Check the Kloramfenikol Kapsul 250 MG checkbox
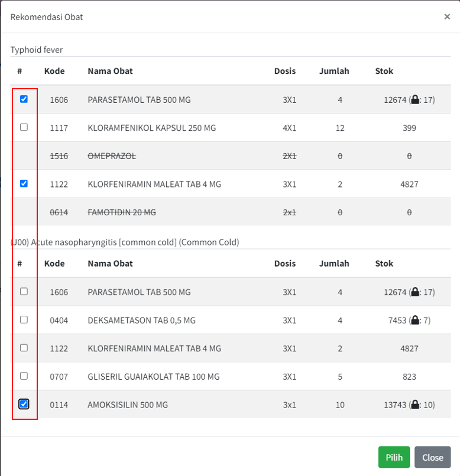460x476 pixels. click(x=24, y=127)
